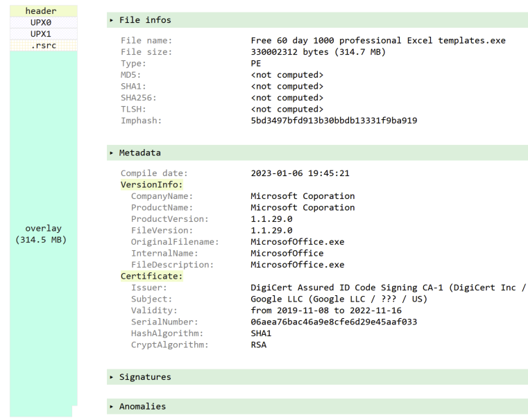528x420 pixels.
Task: Click MD5 '<not computed>' value
Action: 287,75
